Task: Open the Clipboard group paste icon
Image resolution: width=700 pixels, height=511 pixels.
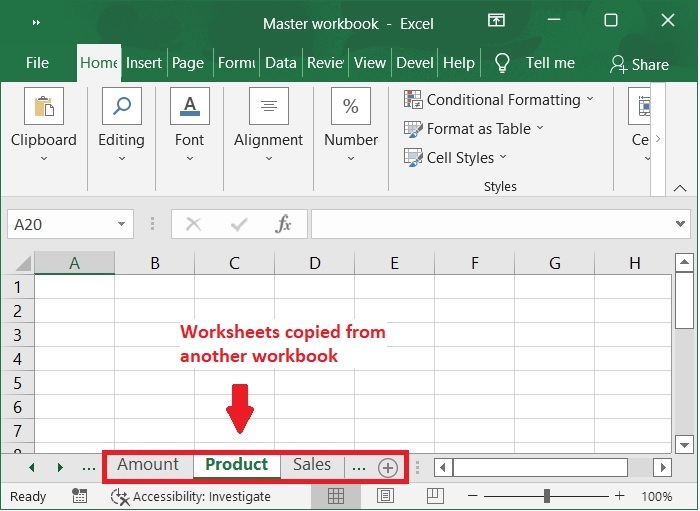Action: (44, 106)
